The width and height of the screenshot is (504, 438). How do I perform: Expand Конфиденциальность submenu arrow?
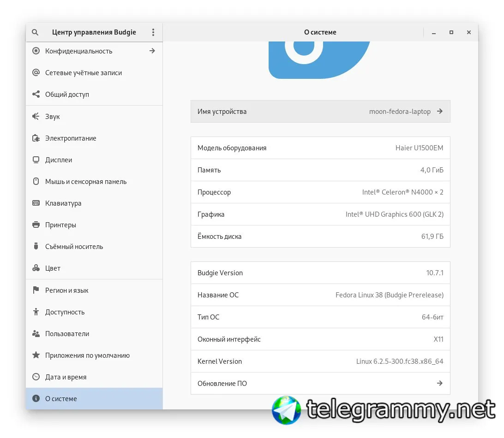point(152,51)
